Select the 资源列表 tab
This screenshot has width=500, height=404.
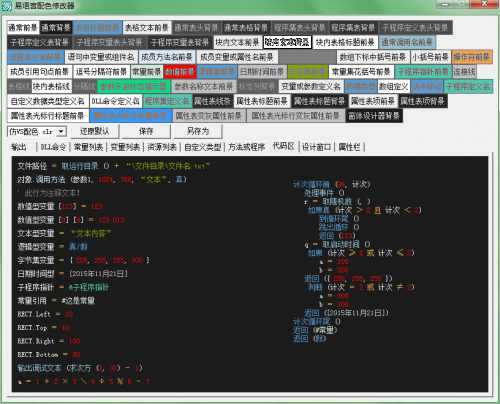click(x=162, y=147)
